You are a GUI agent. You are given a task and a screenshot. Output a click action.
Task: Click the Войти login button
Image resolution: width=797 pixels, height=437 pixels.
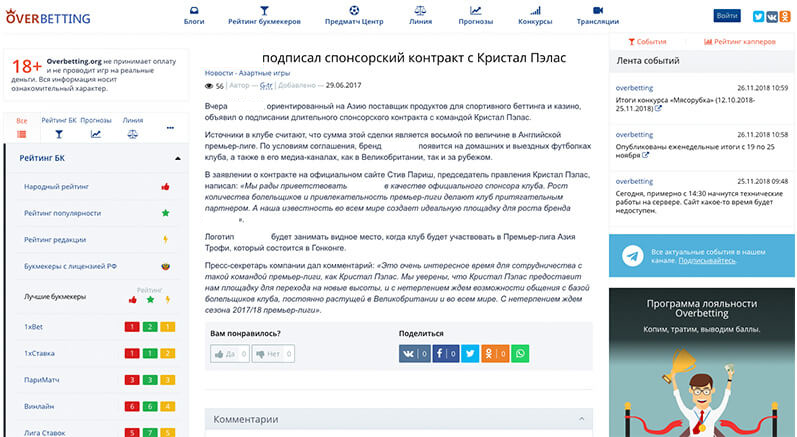pyautogui.click(x=727, y=16)
